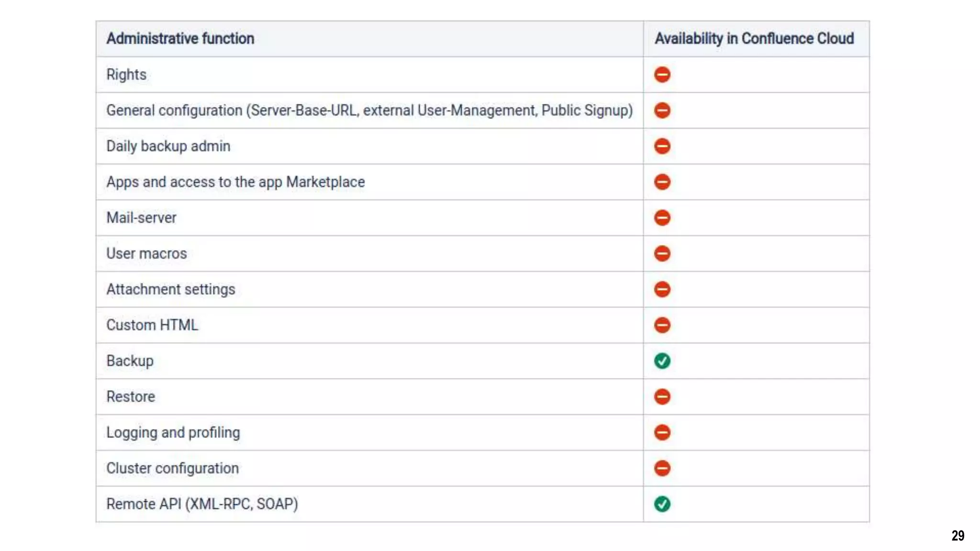
Task: Click red icon next to Daily backup admin
Action: [662, 146]
